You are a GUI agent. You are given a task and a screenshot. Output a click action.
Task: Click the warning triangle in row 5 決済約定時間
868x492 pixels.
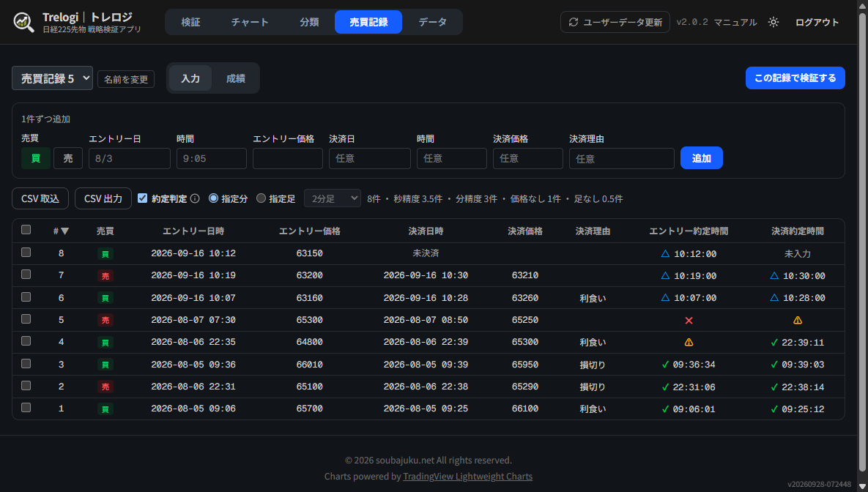(798, 321)
